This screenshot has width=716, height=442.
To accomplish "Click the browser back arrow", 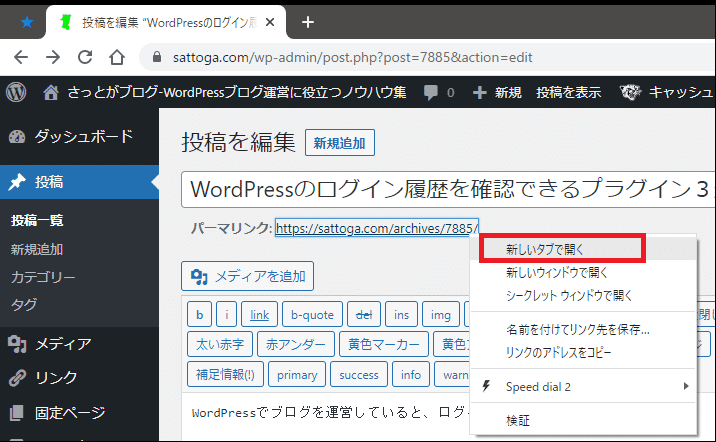I will click(x=21, y=57).
